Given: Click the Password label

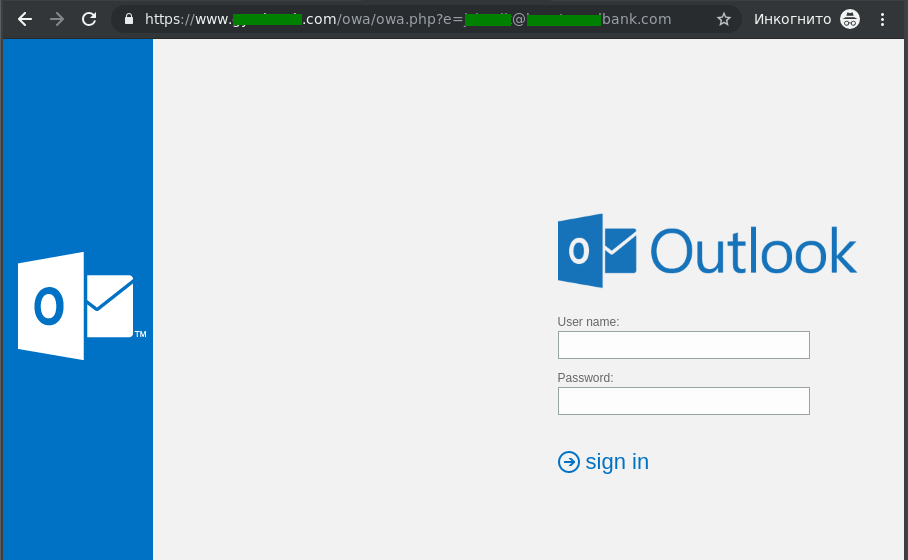Looking at the screenshot, I should 585,378.
